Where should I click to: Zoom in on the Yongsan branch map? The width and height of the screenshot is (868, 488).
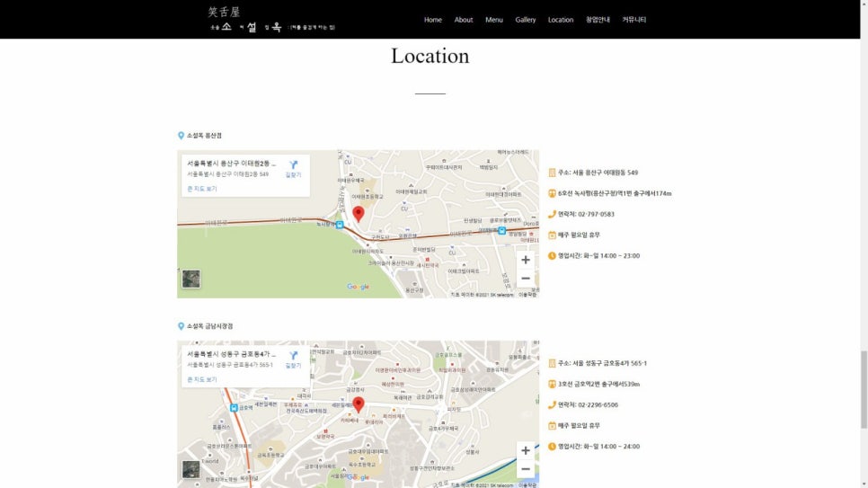pyautogui.click(x=526, y=260)
